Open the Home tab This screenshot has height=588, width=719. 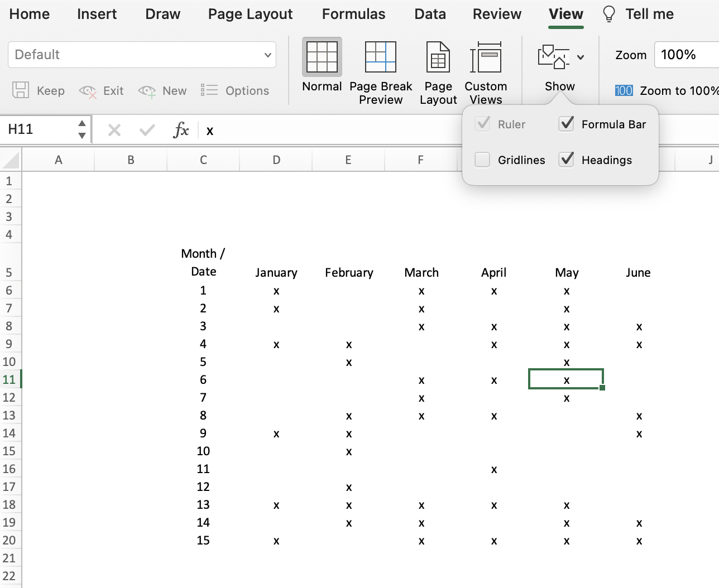(30, 14)
